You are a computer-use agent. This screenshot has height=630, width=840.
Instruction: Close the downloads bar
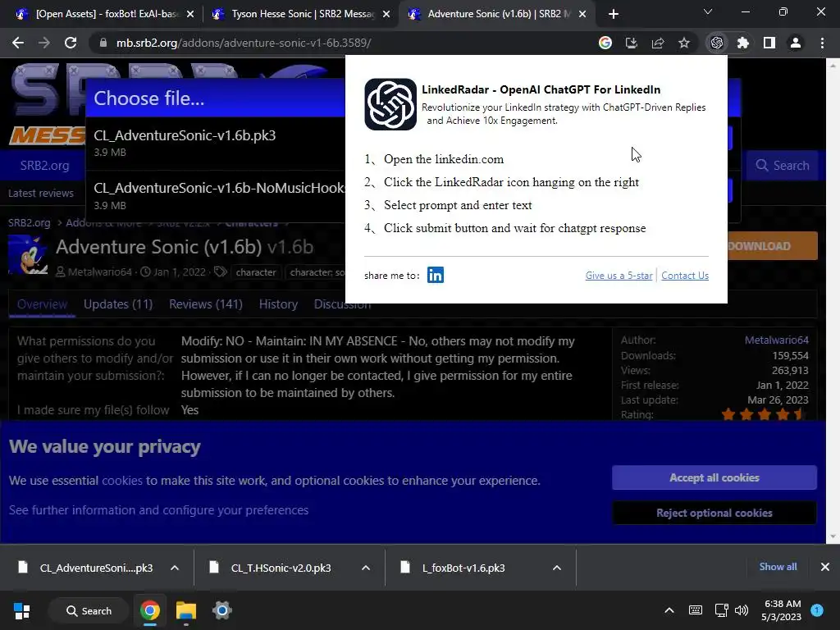click(825, 567)
